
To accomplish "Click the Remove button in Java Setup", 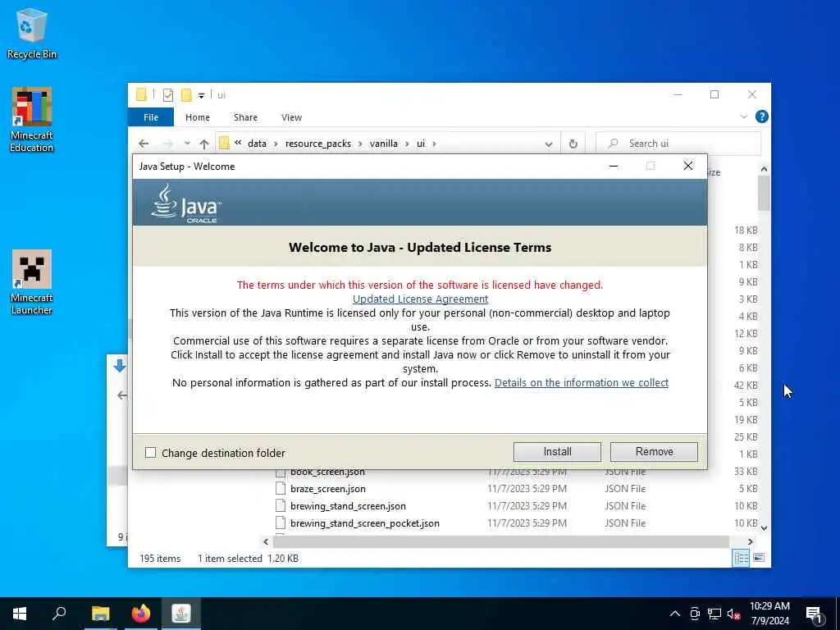I will point(654,452).
